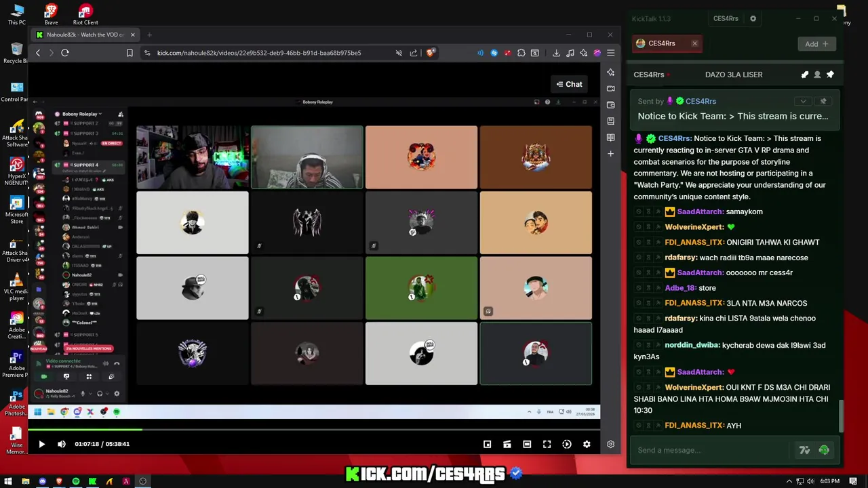Open WolverineXpert's profile from the green heart message

[x=694, y=227]
